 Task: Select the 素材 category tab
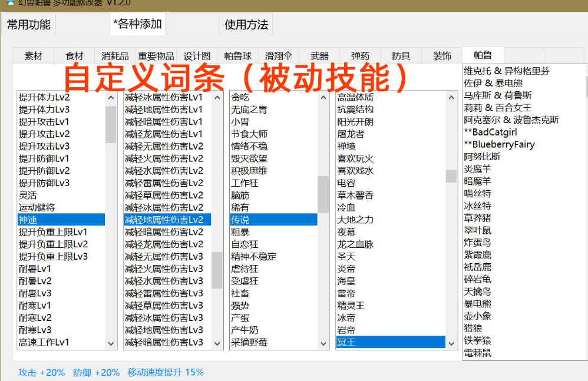(x=34, y=56)
